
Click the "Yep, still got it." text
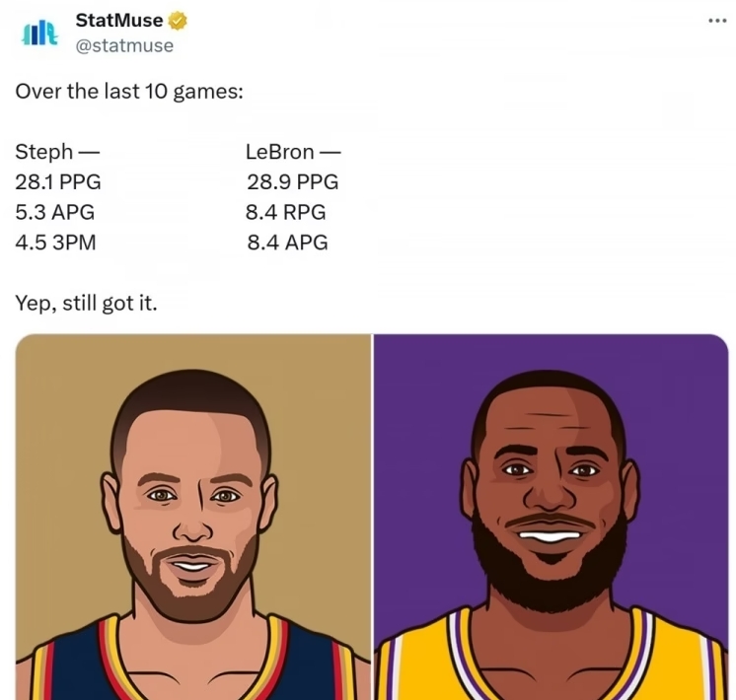click(x=86, y=304)
